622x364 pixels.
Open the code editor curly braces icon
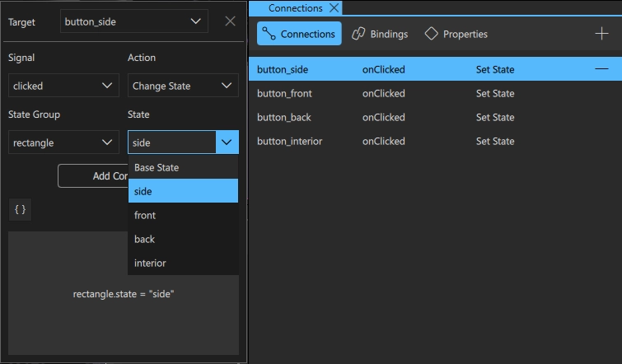21,209
